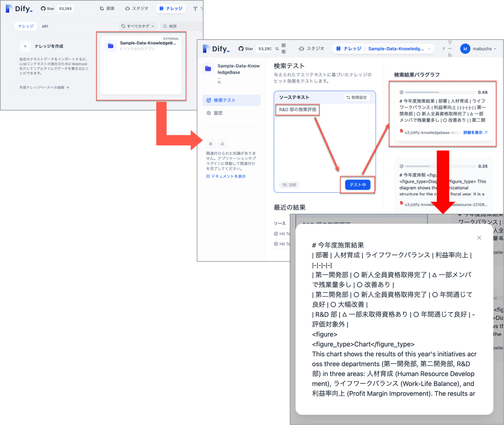Click the 検索 search field in first window
Viewport: 504px width, 425px height.
[181, 26]
